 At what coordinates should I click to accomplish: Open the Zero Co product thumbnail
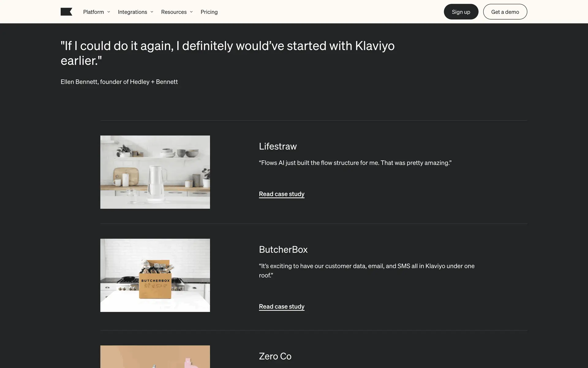tap(155, 357)
